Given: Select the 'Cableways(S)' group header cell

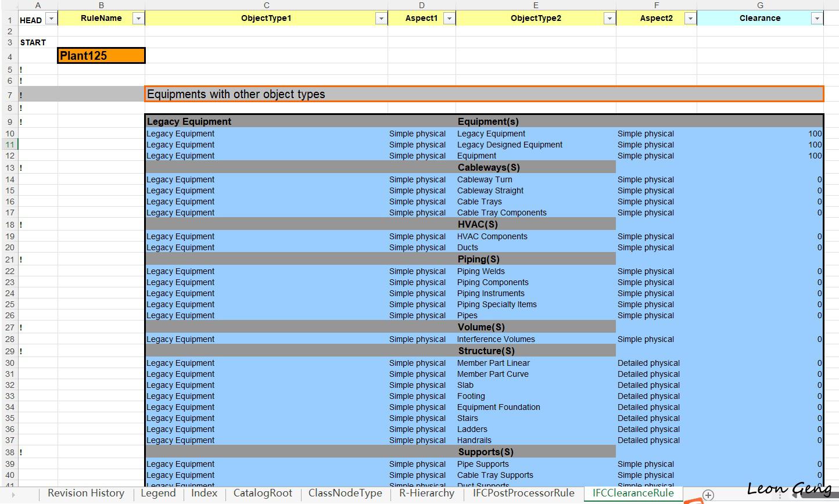Looking at the screenshot, I should [536, 167].
